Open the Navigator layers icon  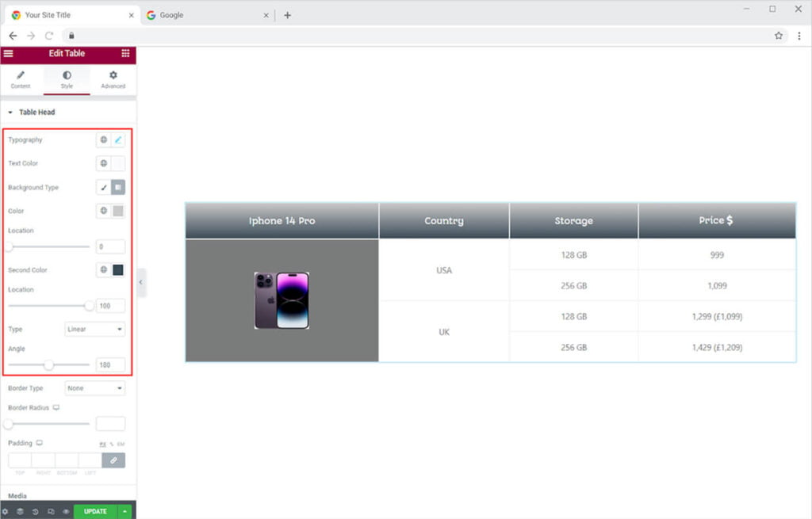point(20,512)
